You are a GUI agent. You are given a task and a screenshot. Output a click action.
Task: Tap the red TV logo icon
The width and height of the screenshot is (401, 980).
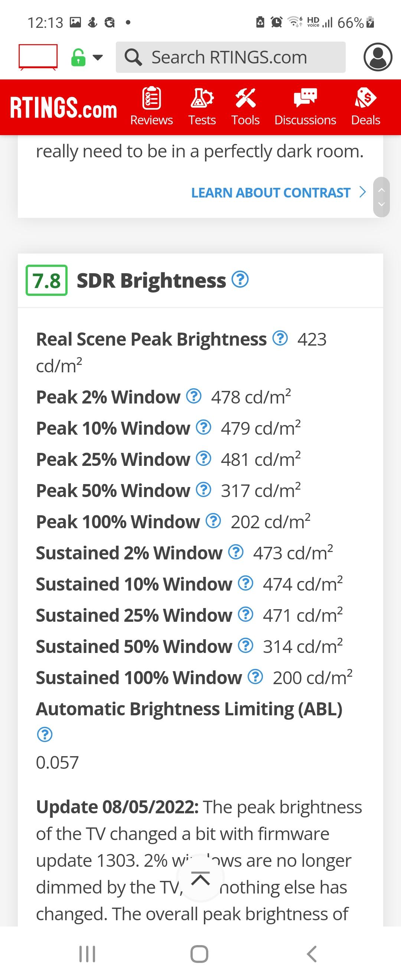coord(38,57)
